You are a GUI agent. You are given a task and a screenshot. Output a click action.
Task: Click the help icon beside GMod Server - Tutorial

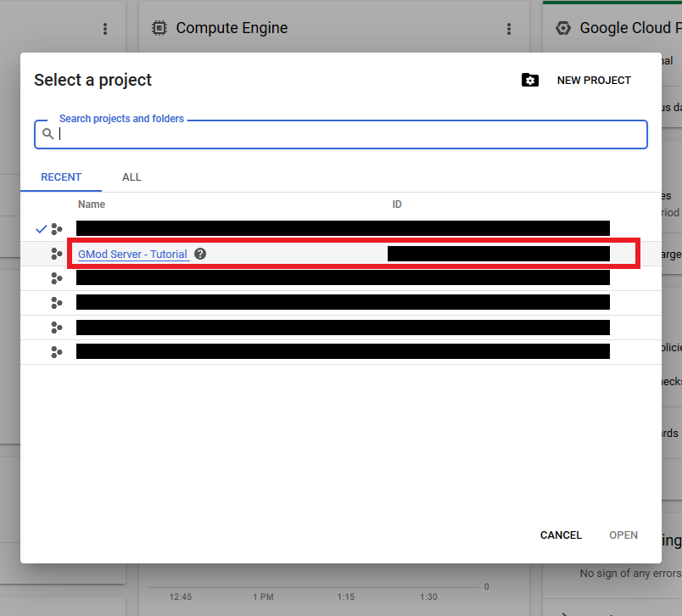[x=200, y=254]
